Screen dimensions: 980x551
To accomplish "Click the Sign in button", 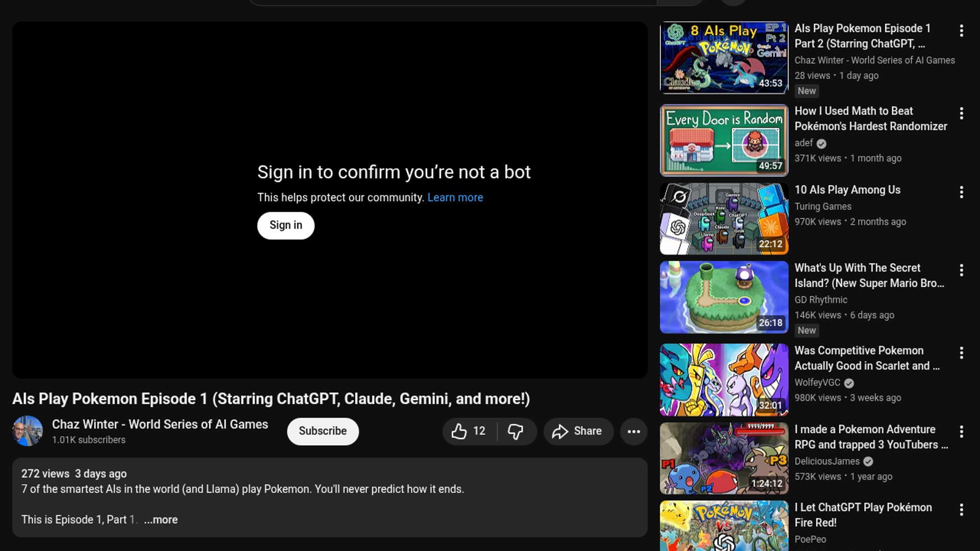I will [x=285, y=226].
